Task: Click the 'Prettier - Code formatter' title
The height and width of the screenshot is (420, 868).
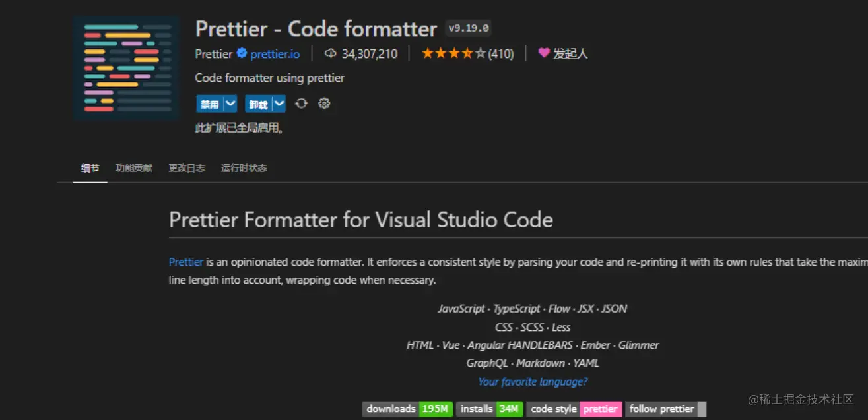Action: click(316, 29)
